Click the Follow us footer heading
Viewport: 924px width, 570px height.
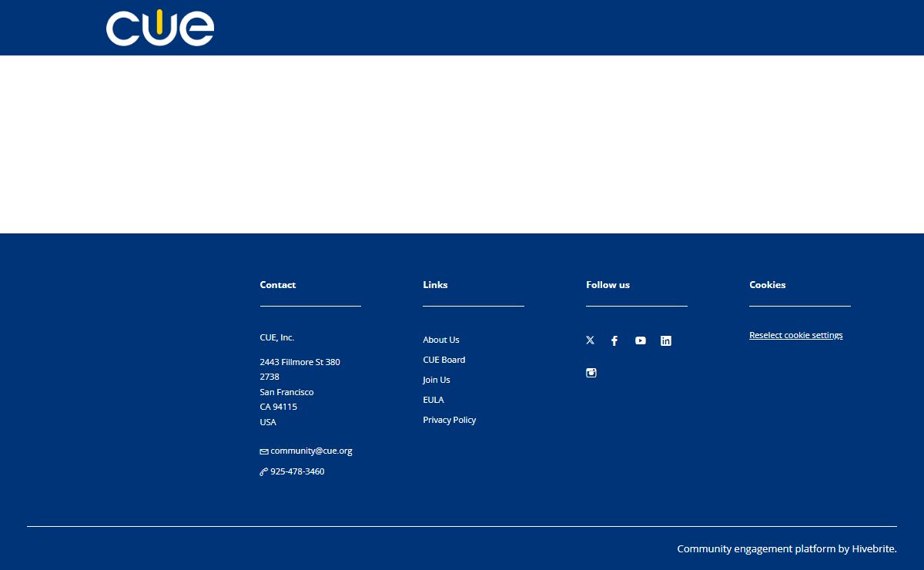[x=608, y=285]
